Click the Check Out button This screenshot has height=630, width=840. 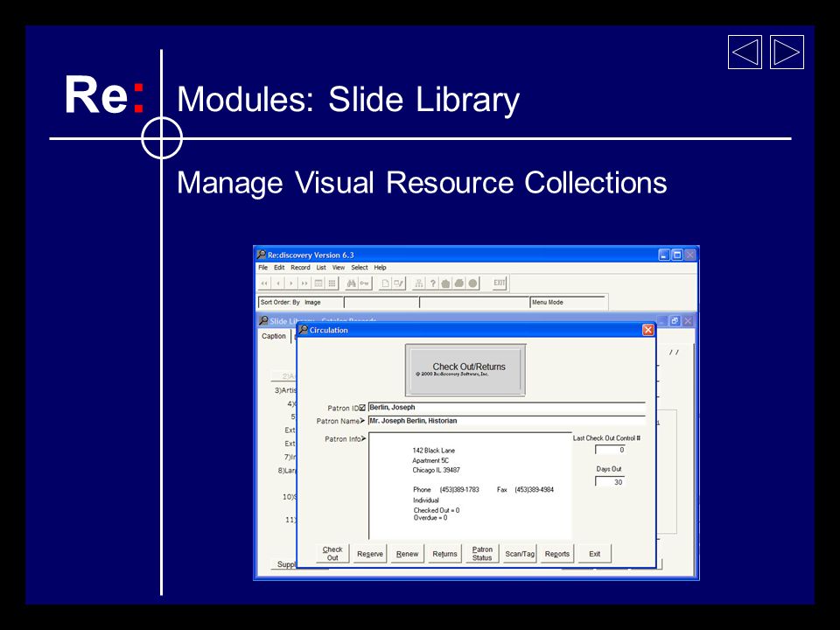tap(332, 553)
